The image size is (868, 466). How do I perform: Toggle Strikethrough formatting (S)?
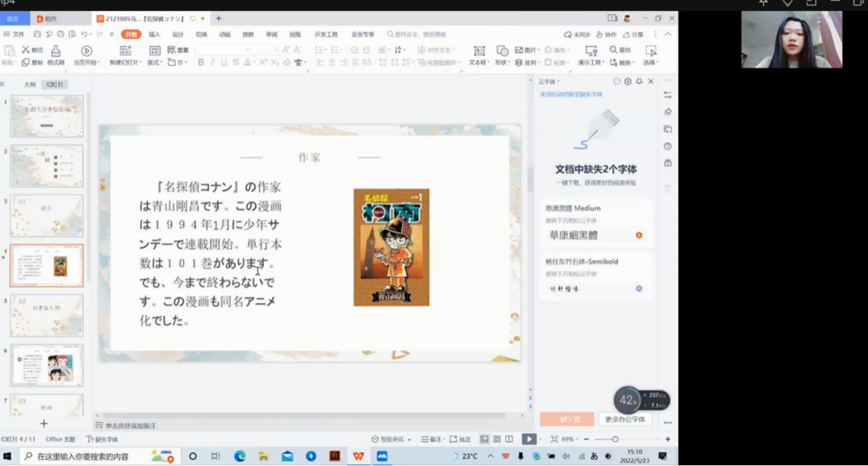(x=236, y=62)
